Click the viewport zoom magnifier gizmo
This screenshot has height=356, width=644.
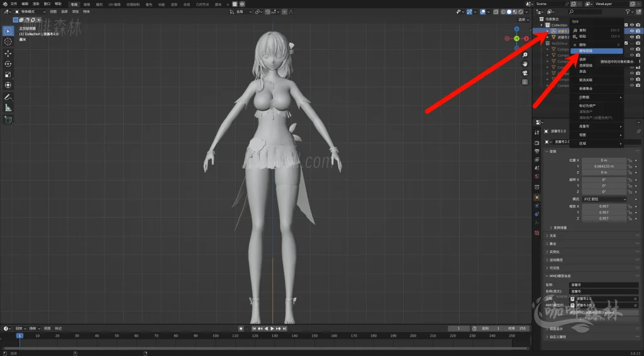525,55
